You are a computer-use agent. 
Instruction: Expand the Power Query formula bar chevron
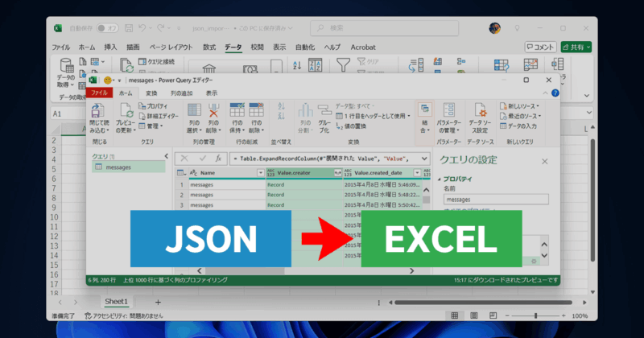424,159
